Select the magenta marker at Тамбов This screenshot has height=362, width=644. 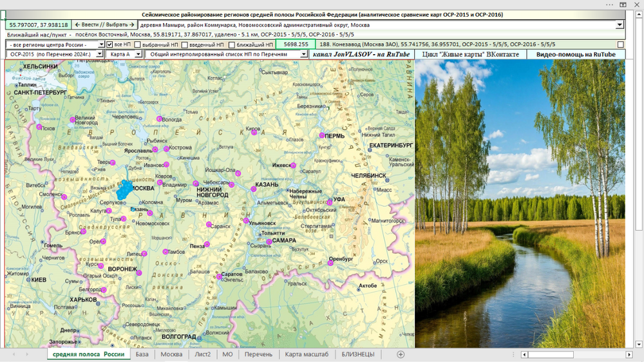[x=165, y=251]
